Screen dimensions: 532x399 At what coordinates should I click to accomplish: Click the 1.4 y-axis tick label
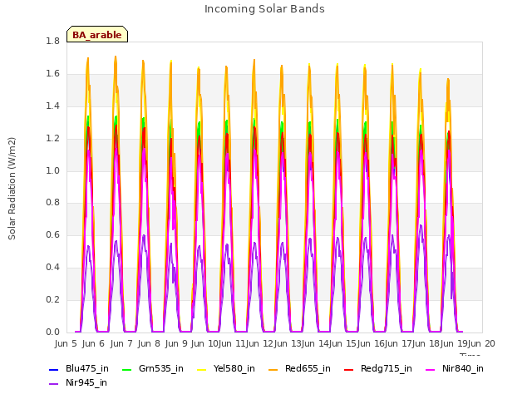pos(52,106)
